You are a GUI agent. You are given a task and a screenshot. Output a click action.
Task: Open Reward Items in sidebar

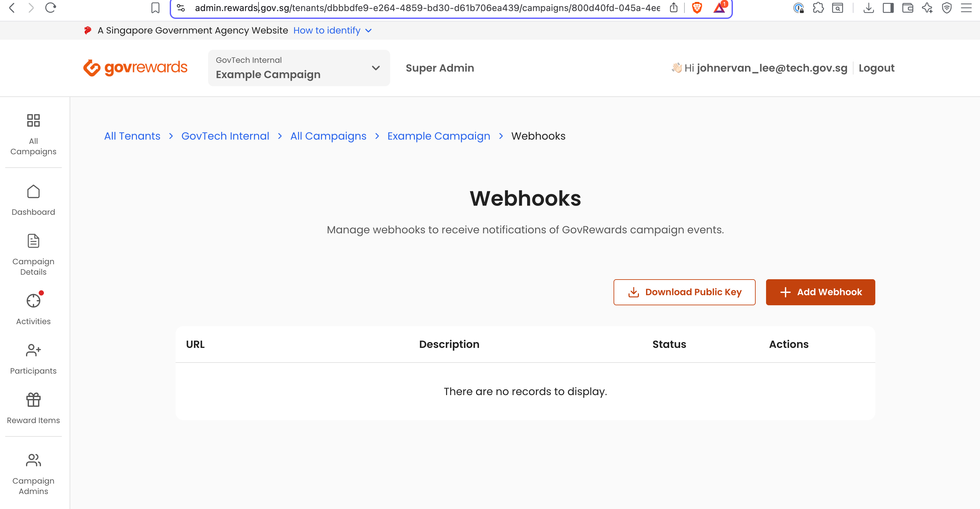pyautogui.click(x=33, y=409)
